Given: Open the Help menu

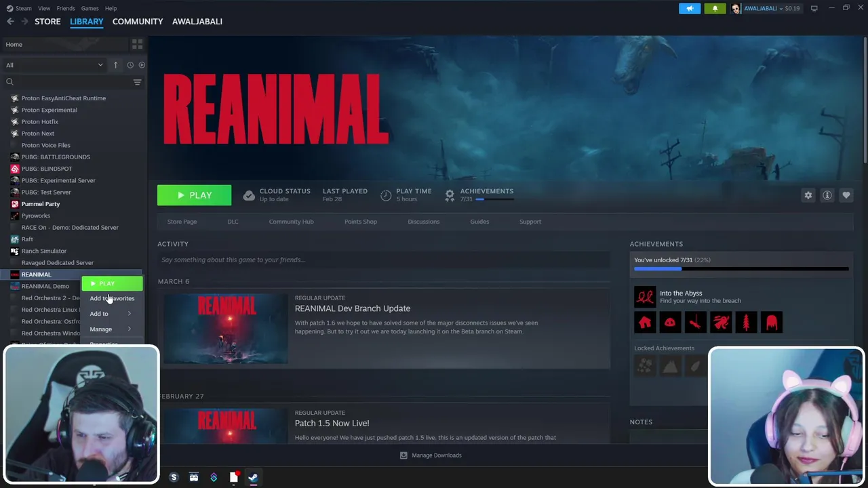Looking at the screenshot, I should point(111,8).
